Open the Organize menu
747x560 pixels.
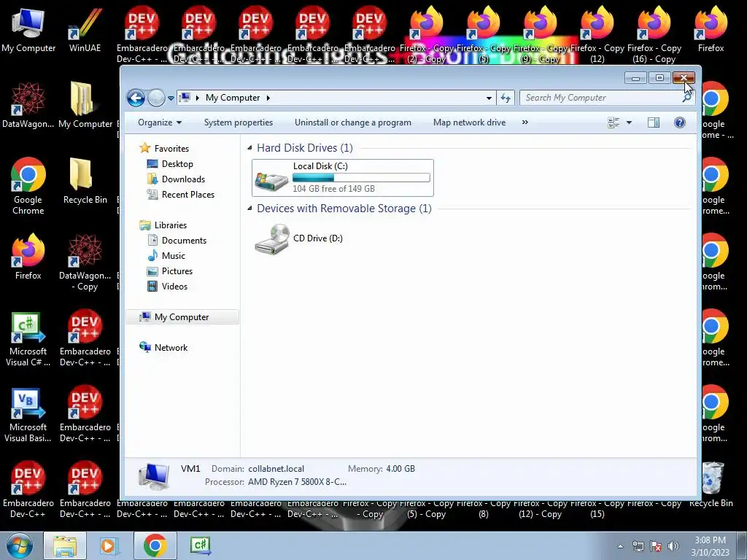coord(160,122)
